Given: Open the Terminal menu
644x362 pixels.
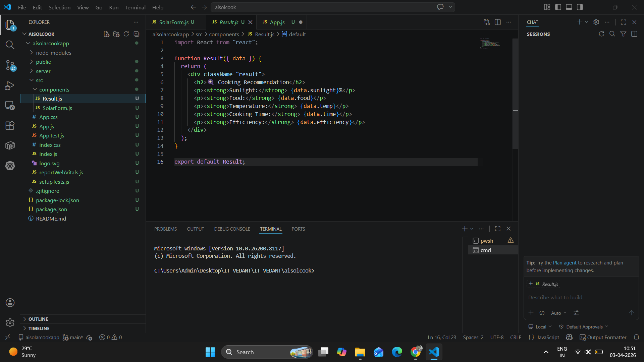Looking at the screenshot, I should (135, 7).
